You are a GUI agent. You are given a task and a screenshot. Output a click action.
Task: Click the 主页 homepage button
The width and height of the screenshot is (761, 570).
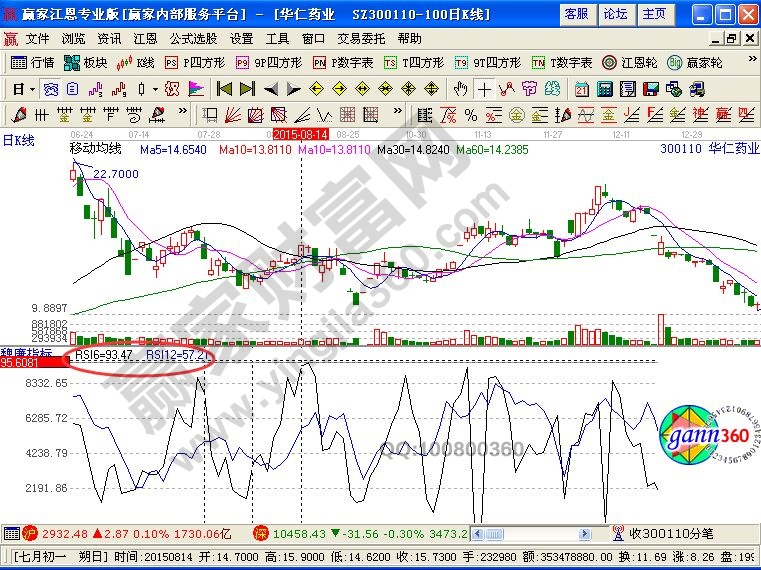654,14
